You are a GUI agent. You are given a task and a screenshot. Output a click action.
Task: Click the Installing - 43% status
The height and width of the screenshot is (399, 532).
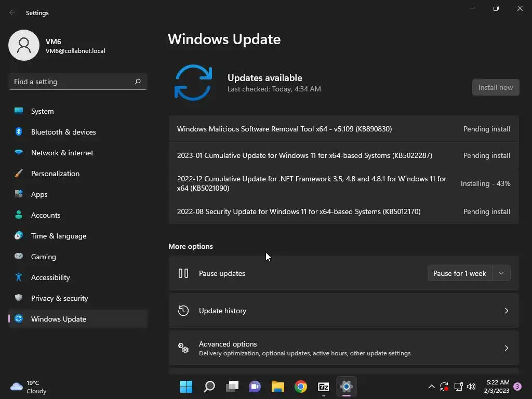[x=486, y=183]
